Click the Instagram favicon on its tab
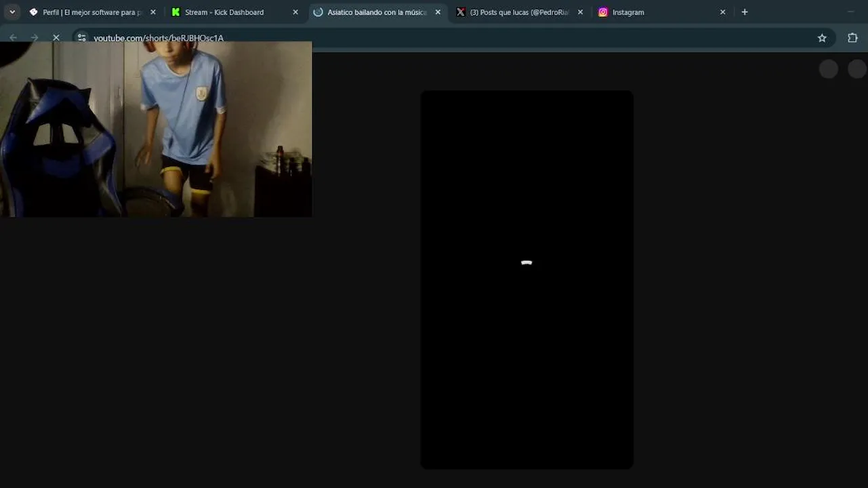Image resolution: width=868 pixels, height=488 pixels. [603, 12]
